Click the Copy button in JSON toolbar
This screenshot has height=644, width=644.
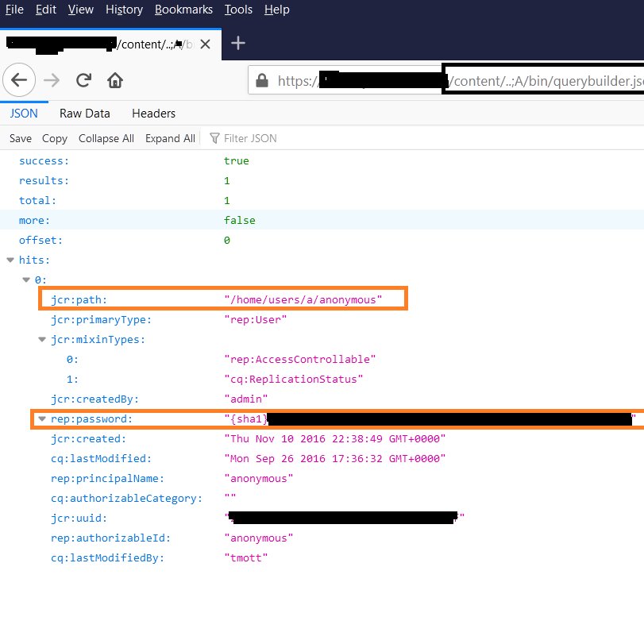click(55, 138)
